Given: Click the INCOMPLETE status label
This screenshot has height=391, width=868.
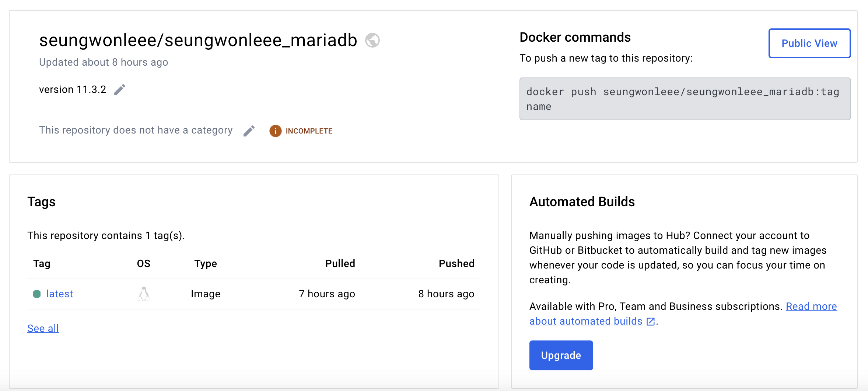Looking at the screenshot, I should (309, 131).
